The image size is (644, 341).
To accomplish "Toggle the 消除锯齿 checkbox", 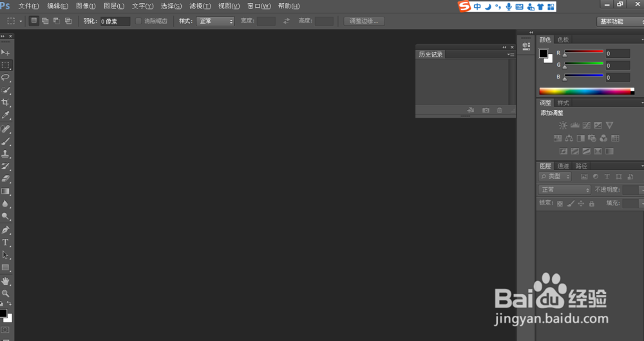I will pos(138,21).
